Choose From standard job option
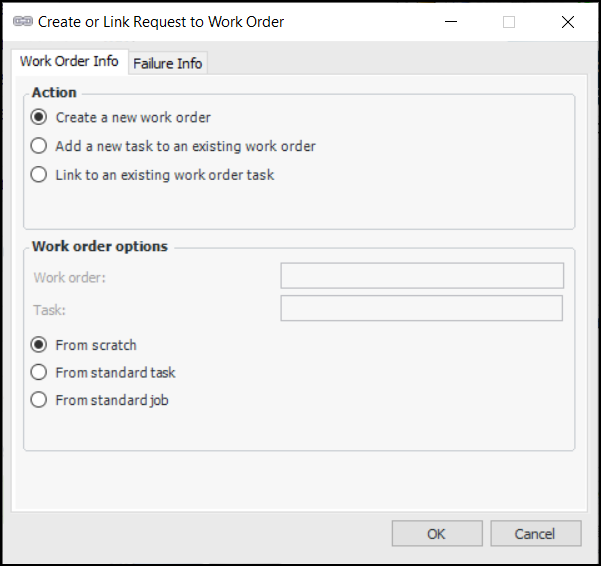 [39, 401]
